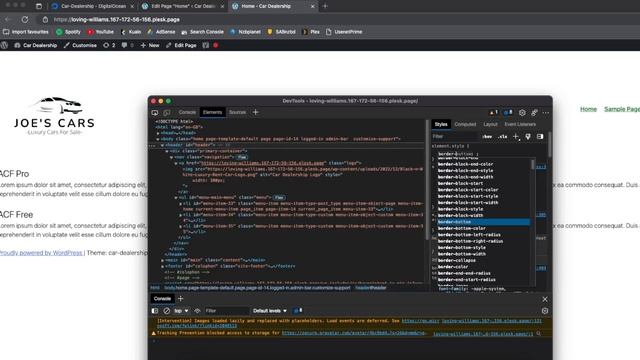The width and height of the screenshot is (640, 360).
Task: Add new style rule in Styles pane
Action: tap(516, 136)
